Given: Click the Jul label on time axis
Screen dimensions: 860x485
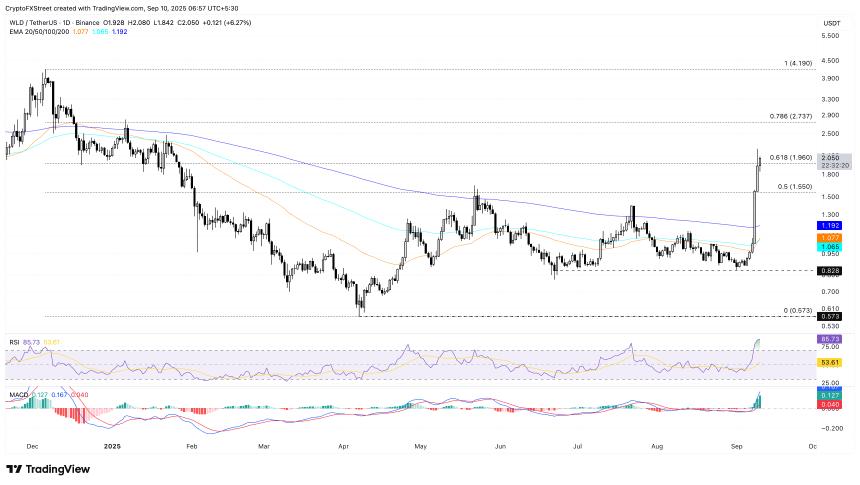Looking at the screenshot, I should coord(578,447).
